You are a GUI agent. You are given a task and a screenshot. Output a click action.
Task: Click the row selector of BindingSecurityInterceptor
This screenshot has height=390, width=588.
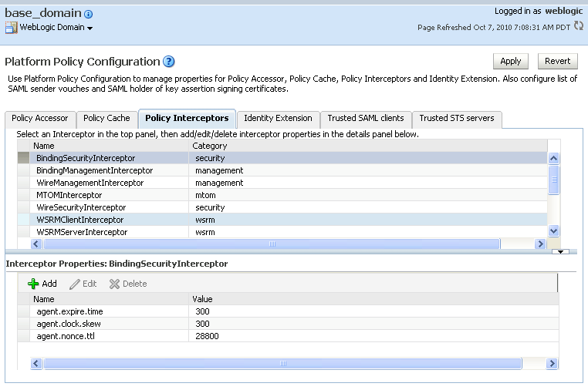click(24, 158)
